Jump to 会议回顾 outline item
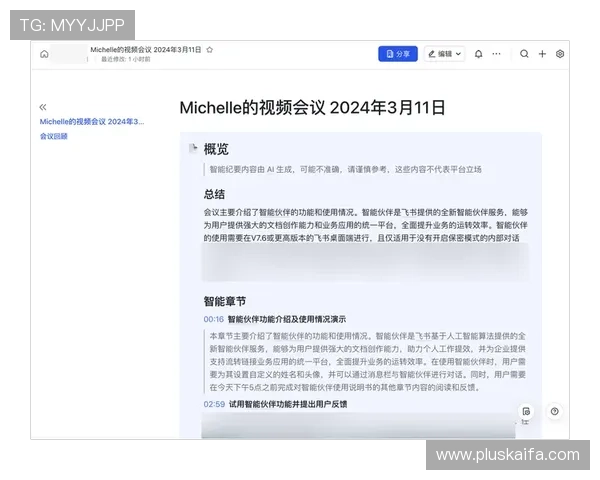Viewport: 600px width, 480px height. [x=54, y=136]
